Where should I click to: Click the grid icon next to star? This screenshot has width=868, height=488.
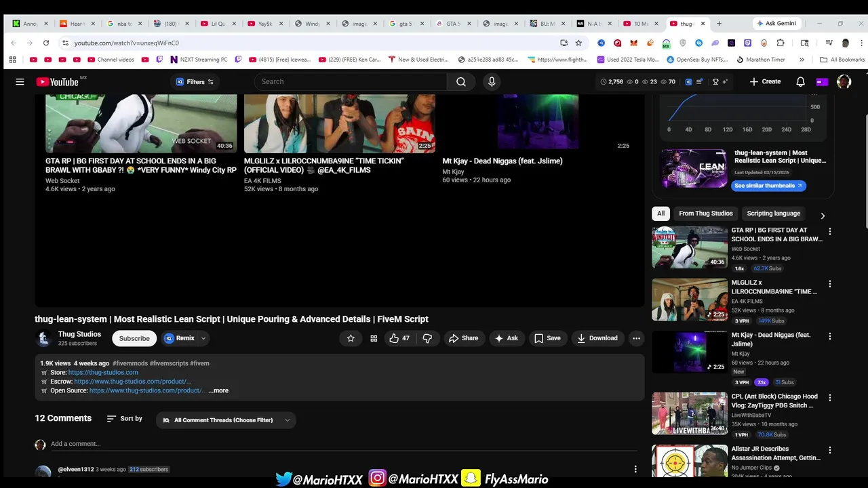click(374, 338)
